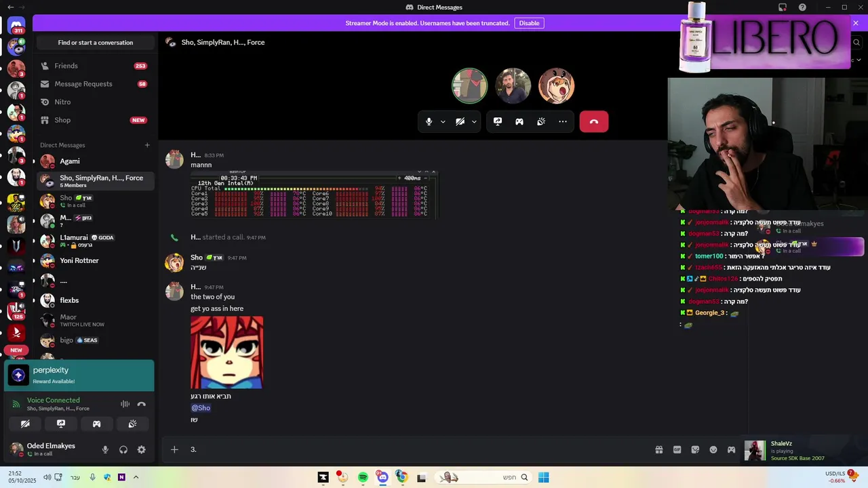The image size is (868, 488).
Task: Hang up using the red disconnect button
Action: click(x=594, y=121)
